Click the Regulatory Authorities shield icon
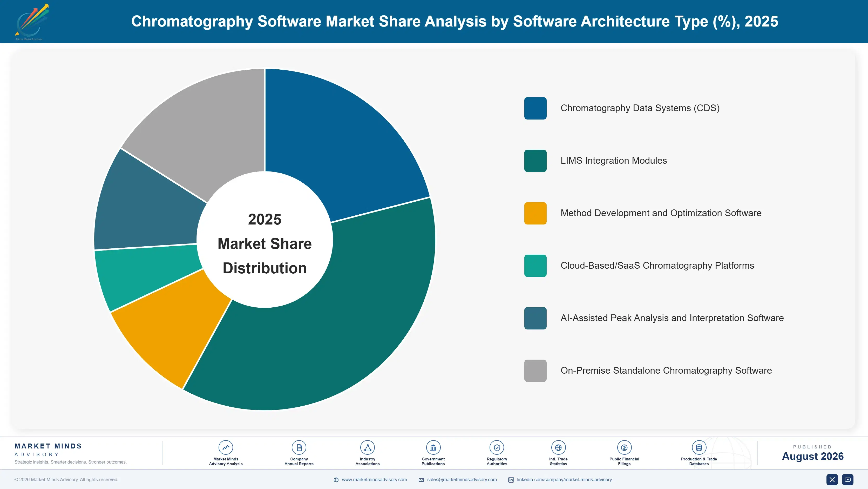The width and height of the screenshot is (868, 489). click(497, 447)
